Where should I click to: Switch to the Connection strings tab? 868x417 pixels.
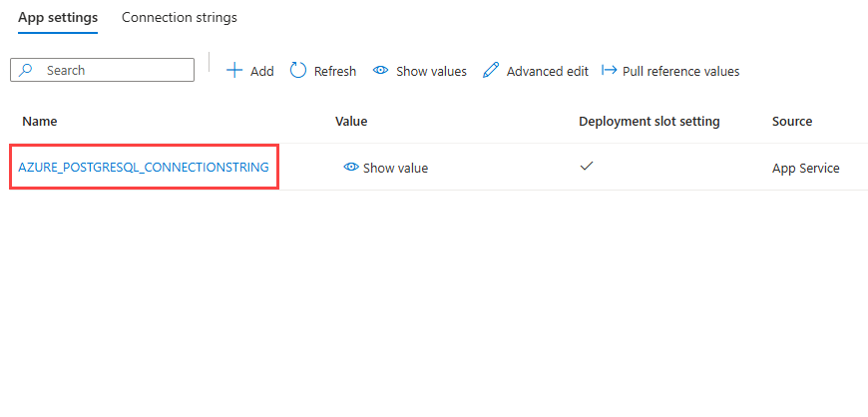[180, 18]
